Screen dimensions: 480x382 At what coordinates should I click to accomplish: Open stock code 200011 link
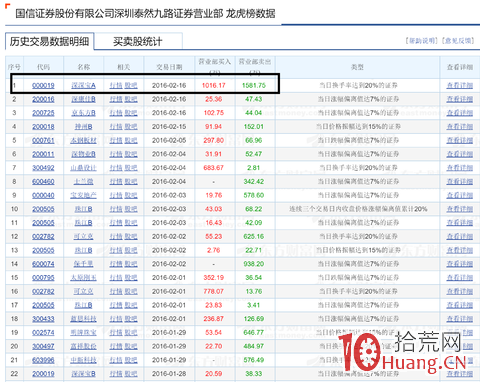(43, 154)
